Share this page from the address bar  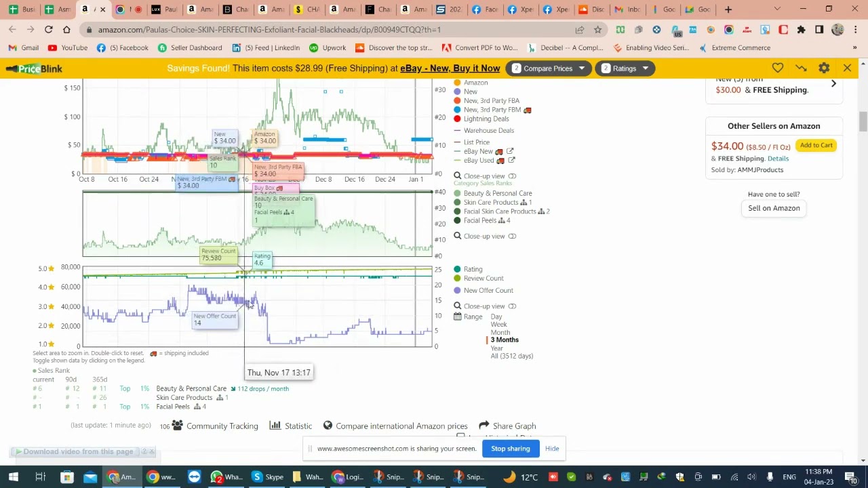tap(580, 30)
